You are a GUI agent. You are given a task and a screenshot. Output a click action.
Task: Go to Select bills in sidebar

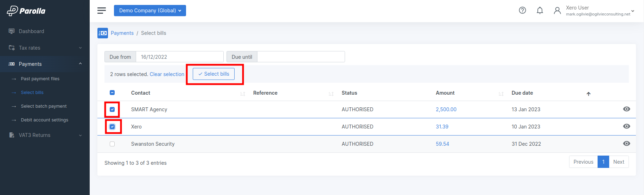click(x=32, y=93)
